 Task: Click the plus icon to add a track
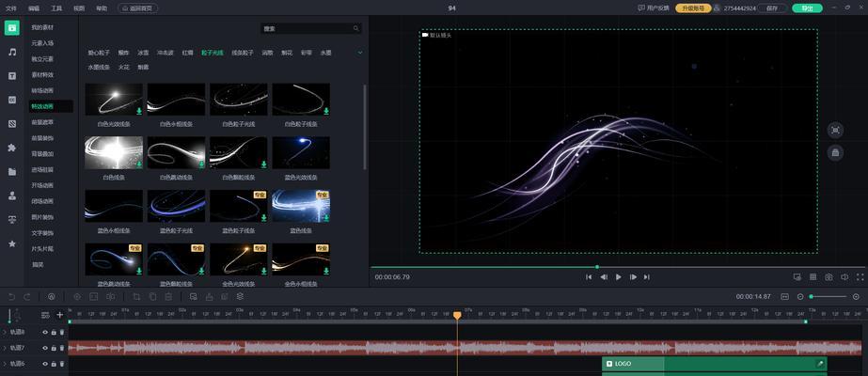60,315
